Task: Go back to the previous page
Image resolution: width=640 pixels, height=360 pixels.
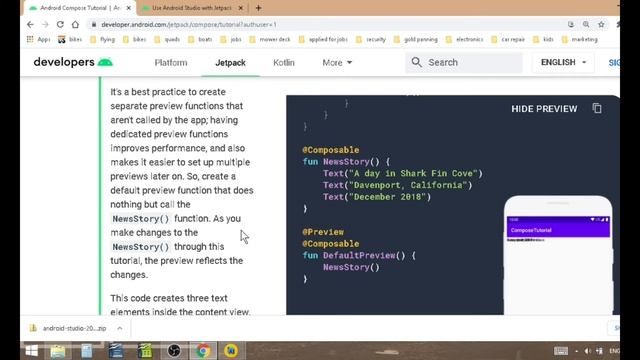Action: point(30,24)
